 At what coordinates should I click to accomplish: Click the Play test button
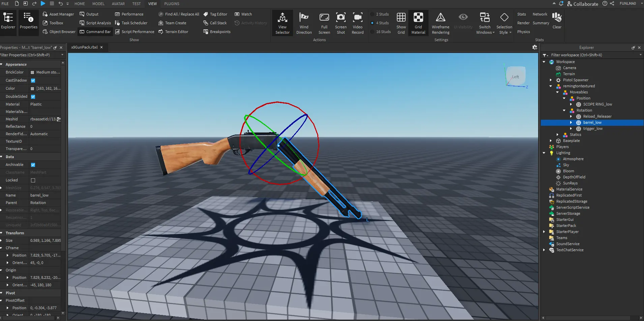[x=43, y=3]
